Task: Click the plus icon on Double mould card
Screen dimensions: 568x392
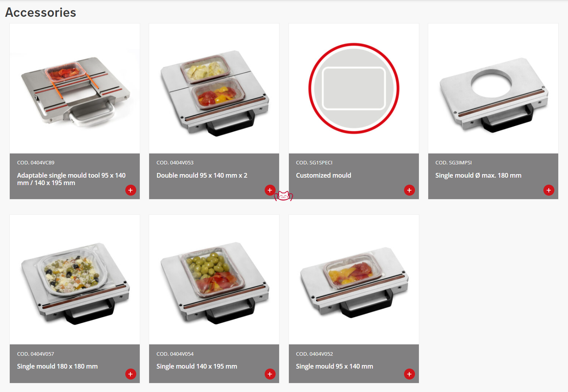Action: point(270,190)
